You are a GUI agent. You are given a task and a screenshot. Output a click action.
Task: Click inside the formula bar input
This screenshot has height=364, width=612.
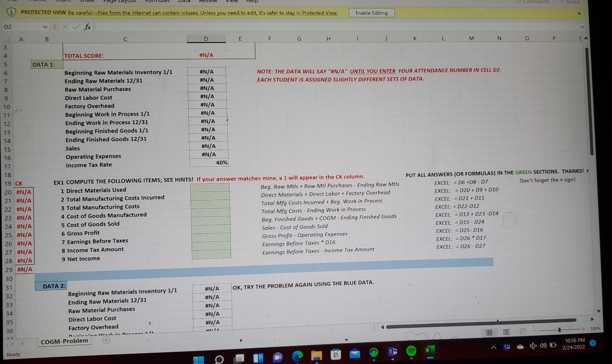click(x=336, y=27)
